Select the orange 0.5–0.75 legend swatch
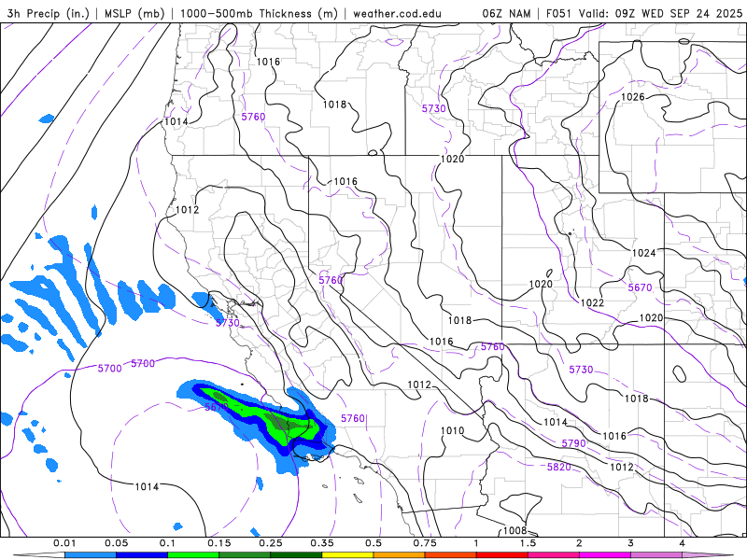The height and width of the screenshot is (560, 747). coord(400,555)
